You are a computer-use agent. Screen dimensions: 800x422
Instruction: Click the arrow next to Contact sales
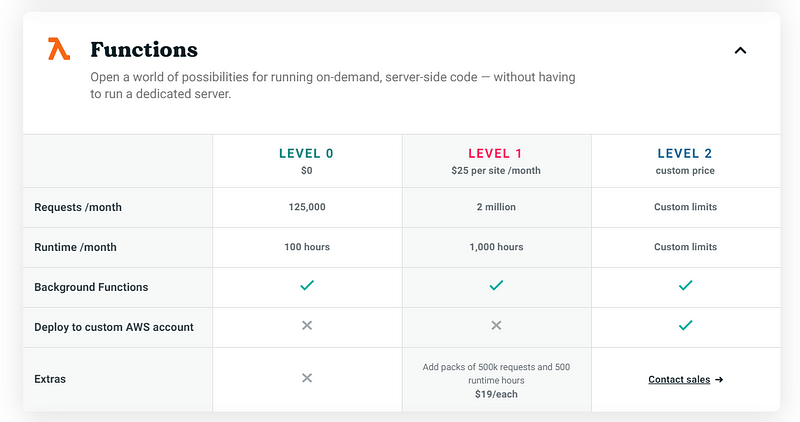point(719,380)
